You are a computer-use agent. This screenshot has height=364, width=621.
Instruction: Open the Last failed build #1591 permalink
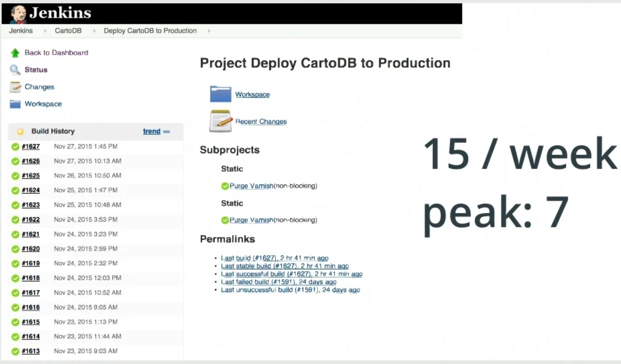pyautogui.click(x=278, y=282)
